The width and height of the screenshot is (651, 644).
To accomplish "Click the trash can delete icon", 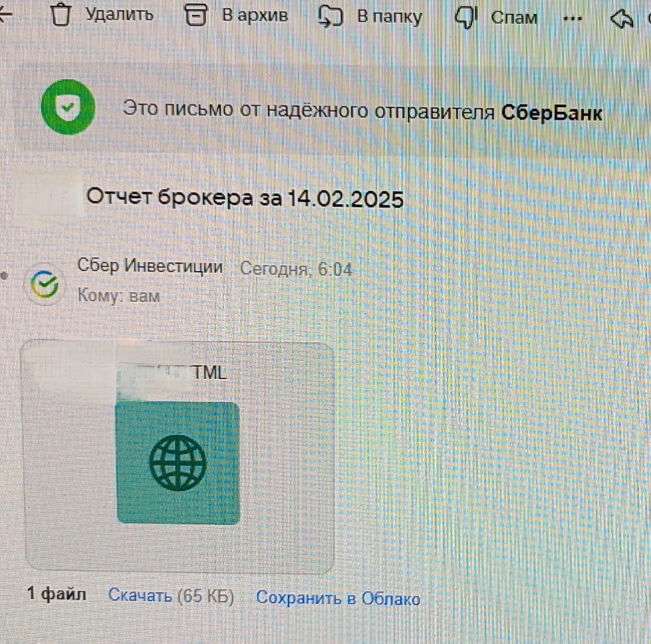I will [x=61, y=15].
